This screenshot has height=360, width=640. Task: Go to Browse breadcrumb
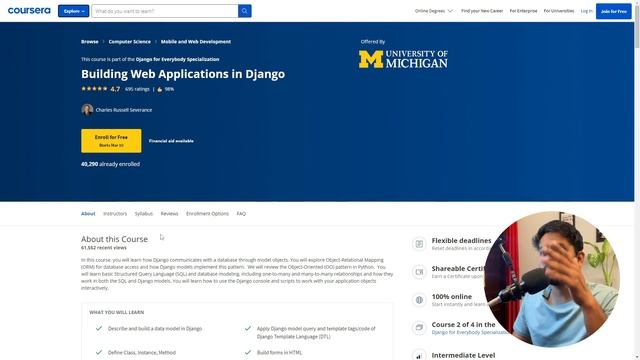(x=89, y=42)
